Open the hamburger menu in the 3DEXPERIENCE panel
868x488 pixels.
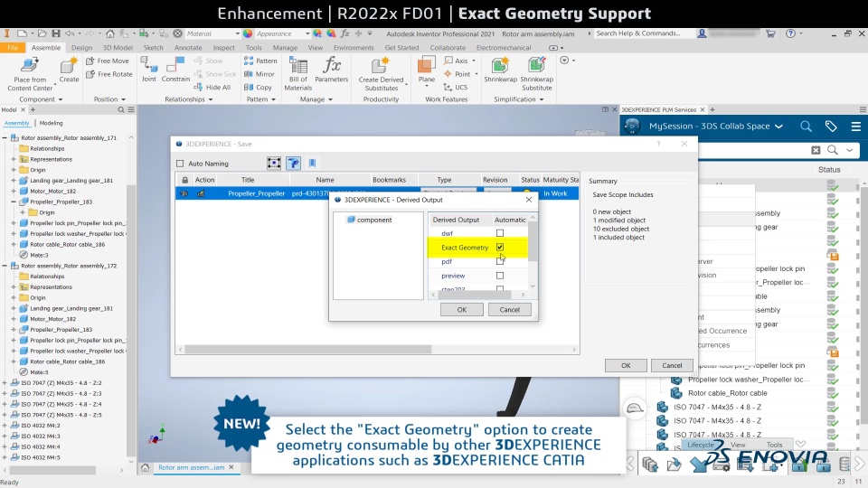pyautogui.click(x=856, y=127)
